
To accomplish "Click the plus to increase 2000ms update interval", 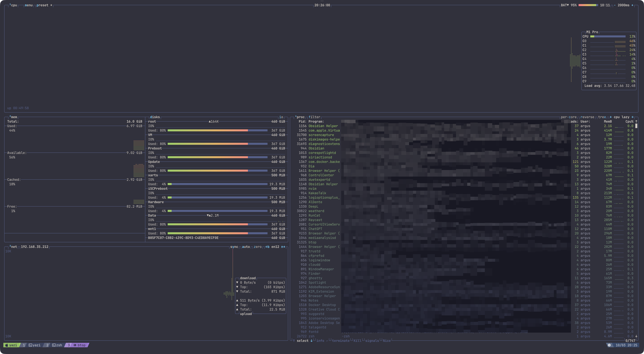I will click(632, 5).
